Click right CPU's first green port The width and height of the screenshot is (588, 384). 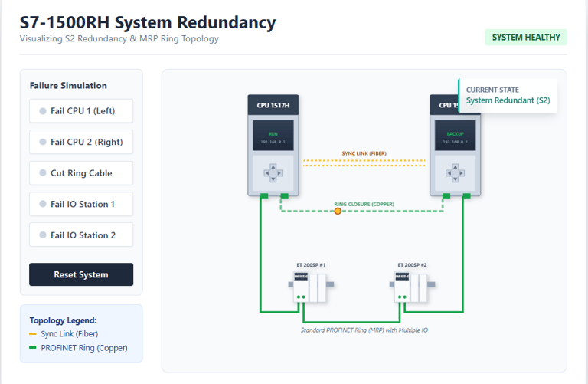click(446, 196)
